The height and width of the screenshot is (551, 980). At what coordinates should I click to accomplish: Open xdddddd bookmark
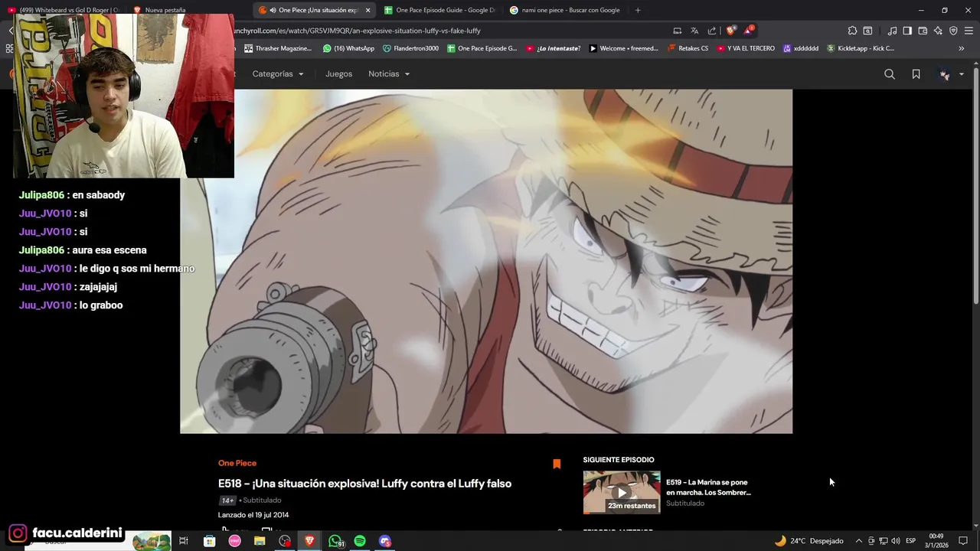point(800,48)
